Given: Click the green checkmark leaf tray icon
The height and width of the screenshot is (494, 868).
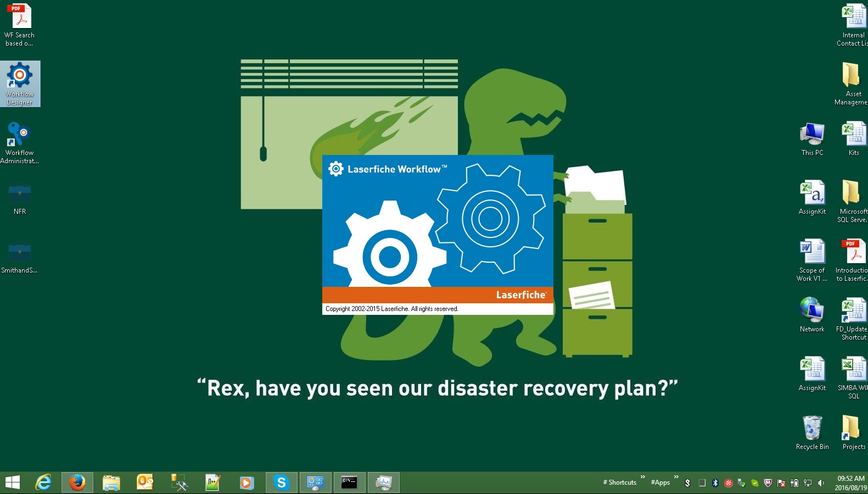Looking at the screenshot, I should [755, 483].
